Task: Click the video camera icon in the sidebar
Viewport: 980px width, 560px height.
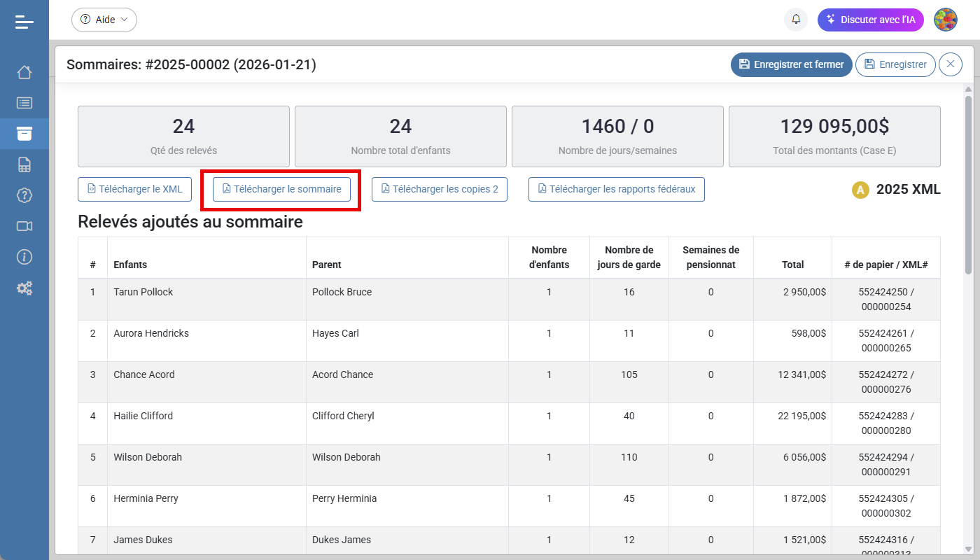Action: point(24,226)
